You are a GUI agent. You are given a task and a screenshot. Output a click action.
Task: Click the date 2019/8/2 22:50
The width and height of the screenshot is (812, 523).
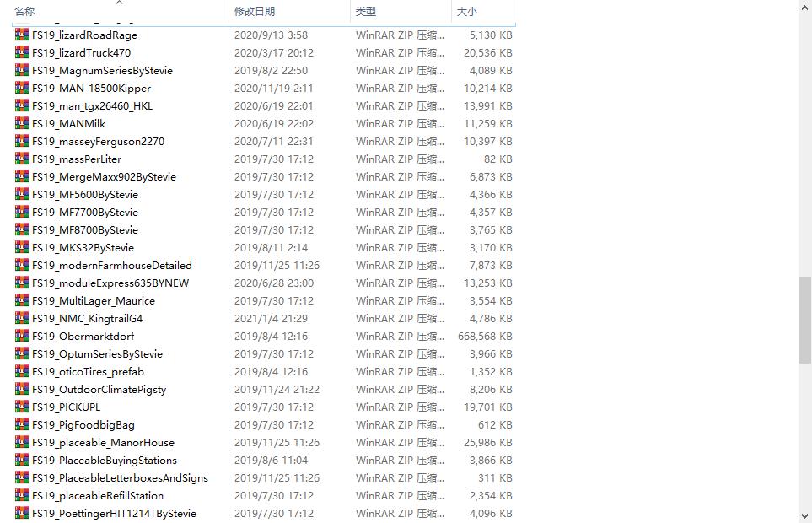271,70
